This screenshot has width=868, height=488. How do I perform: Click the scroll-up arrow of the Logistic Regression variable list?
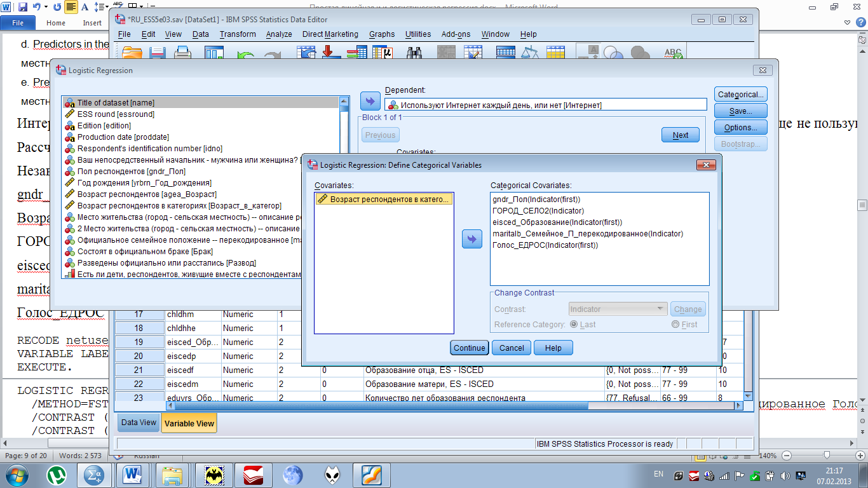click(x=344, y=101)
